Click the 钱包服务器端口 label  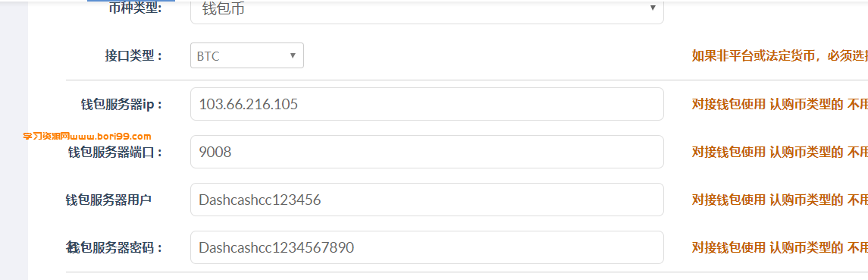[115, 152]
